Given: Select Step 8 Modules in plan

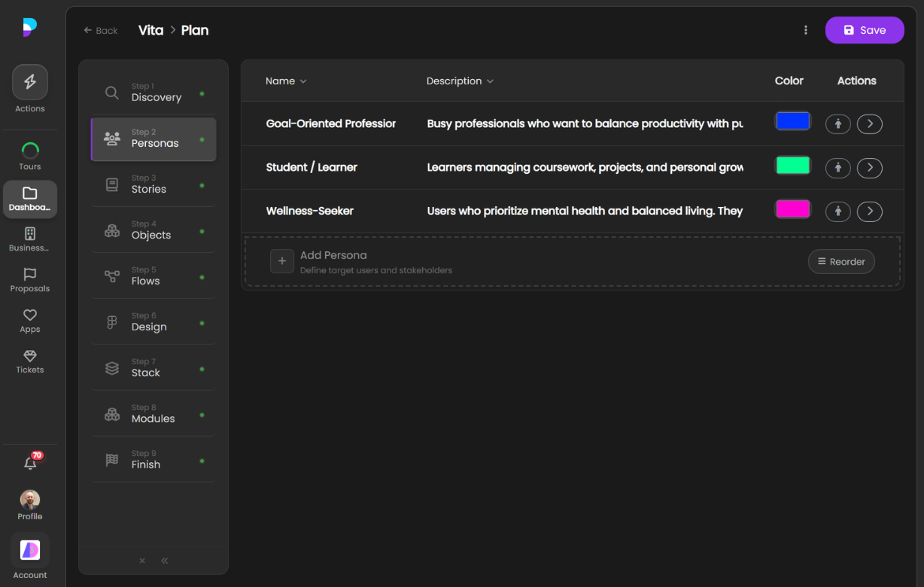Looking at the screenshot, I should coord(153,414).
